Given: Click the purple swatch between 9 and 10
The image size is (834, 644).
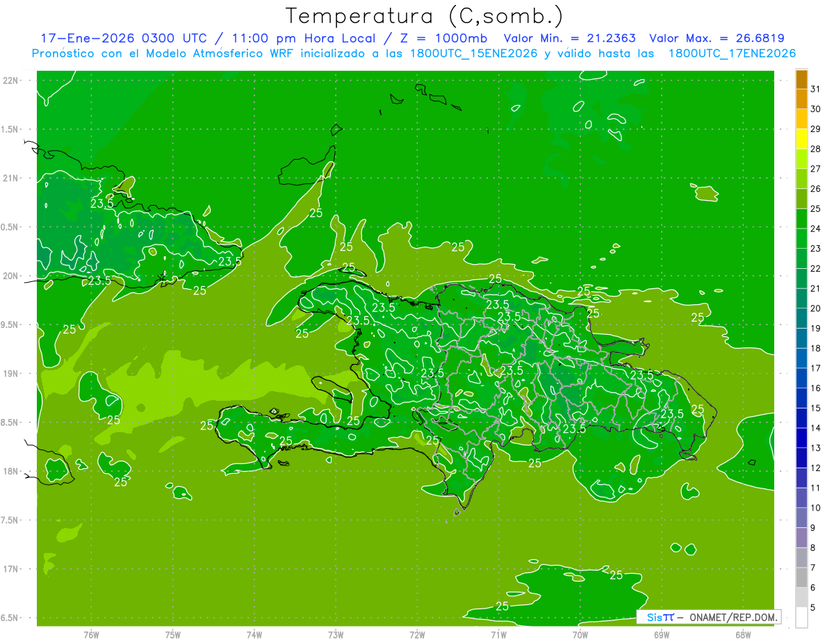Looking at the screenshot, I should [801, 518].
